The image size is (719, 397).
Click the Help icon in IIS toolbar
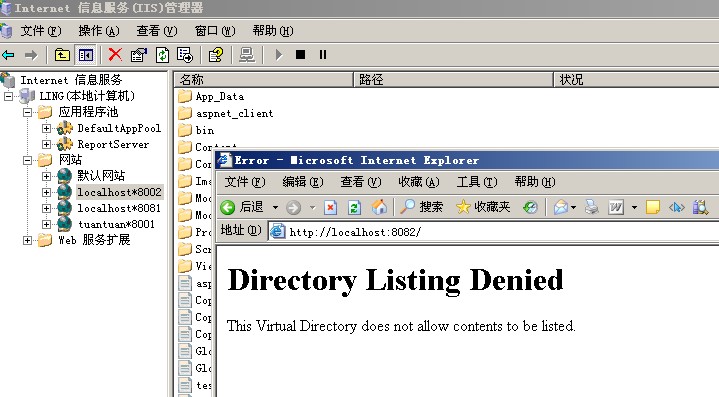[216, 55]
